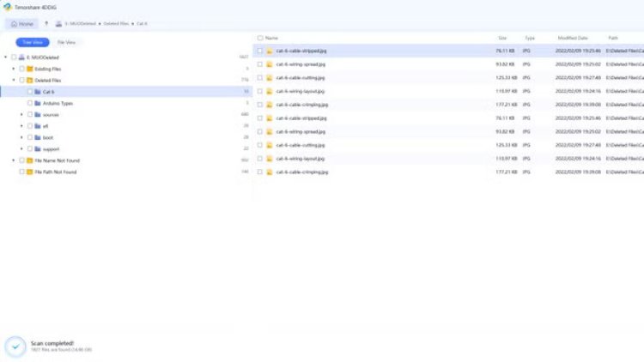Switch to the File View tab

point(66,42)
